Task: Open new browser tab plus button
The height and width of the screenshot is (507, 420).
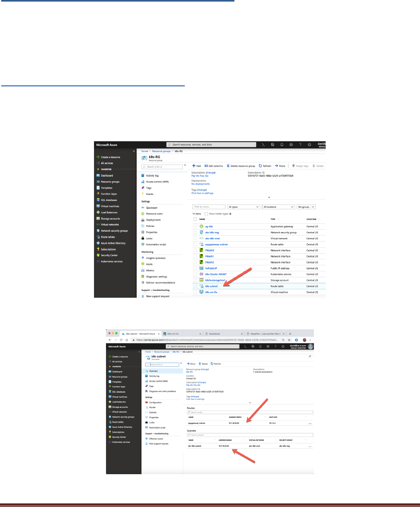Action: coord(290,334)
